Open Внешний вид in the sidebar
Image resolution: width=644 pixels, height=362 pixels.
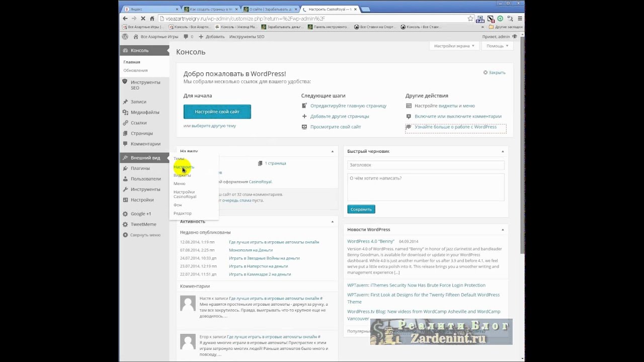click(x=144, y=158)
